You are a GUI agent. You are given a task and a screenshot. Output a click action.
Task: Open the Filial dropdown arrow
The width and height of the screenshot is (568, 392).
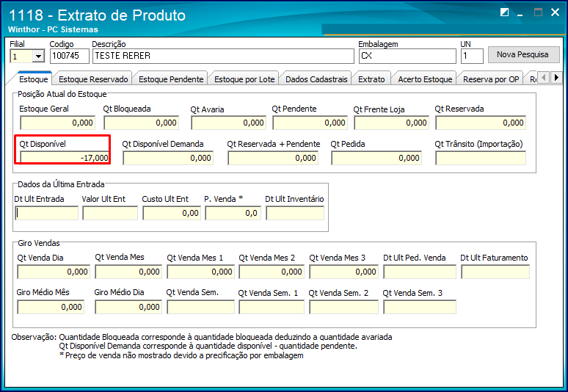[x=38, y=56]
